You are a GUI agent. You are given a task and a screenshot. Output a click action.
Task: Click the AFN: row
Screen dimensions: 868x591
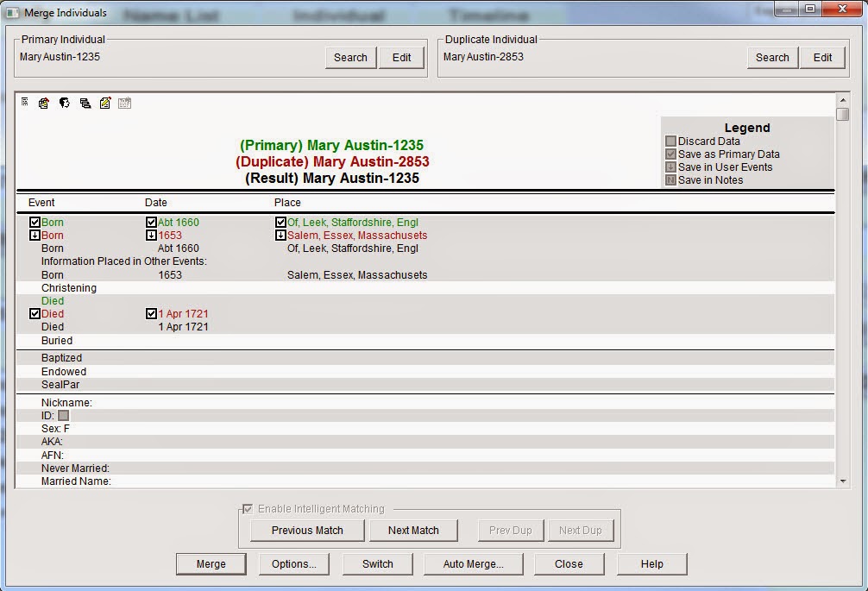tap(425, 456)
